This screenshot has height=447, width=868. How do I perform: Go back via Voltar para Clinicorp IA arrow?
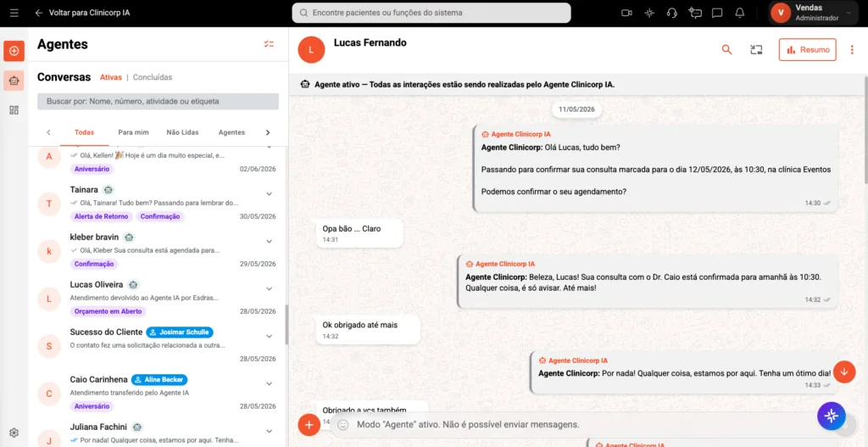(39, 13)
